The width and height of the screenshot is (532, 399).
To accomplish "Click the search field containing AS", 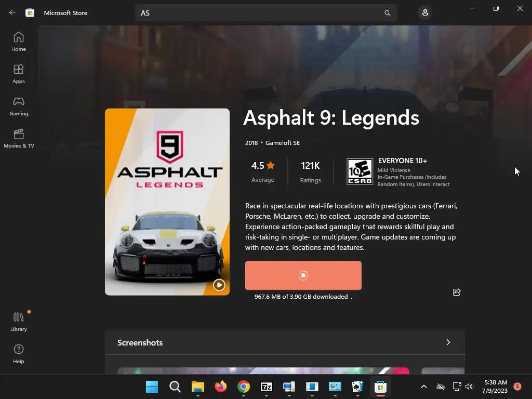I will click(265, 13).
